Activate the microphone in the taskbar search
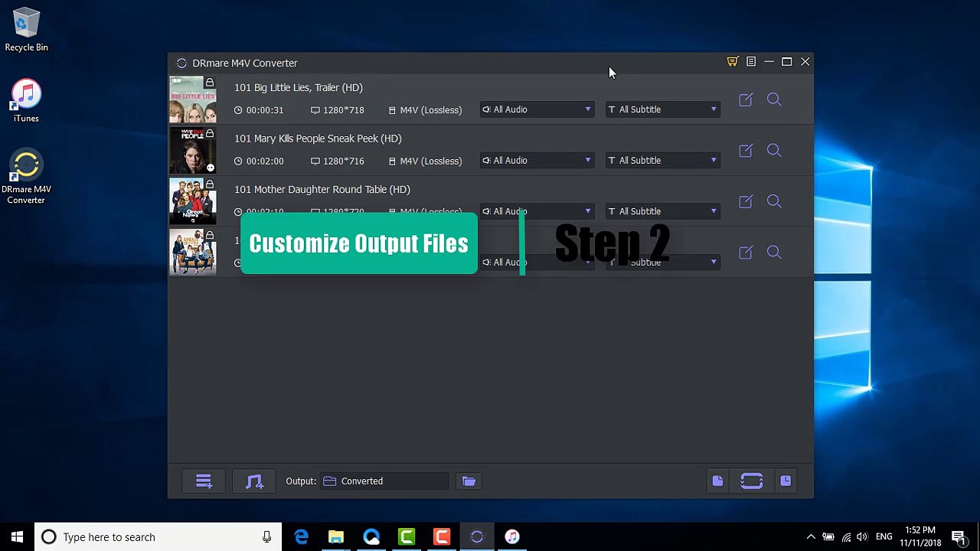 [x=266, y=537]
